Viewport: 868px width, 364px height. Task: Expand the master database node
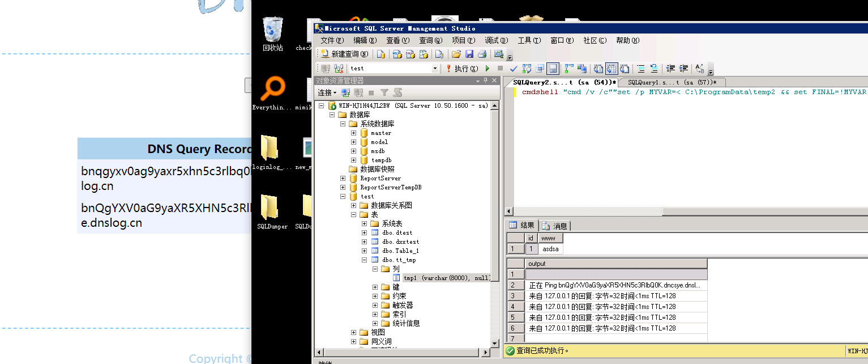pos(353,133)
